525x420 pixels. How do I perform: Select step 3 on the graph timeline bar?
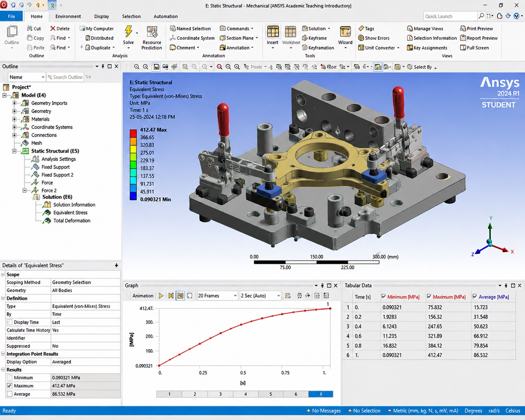220,394
